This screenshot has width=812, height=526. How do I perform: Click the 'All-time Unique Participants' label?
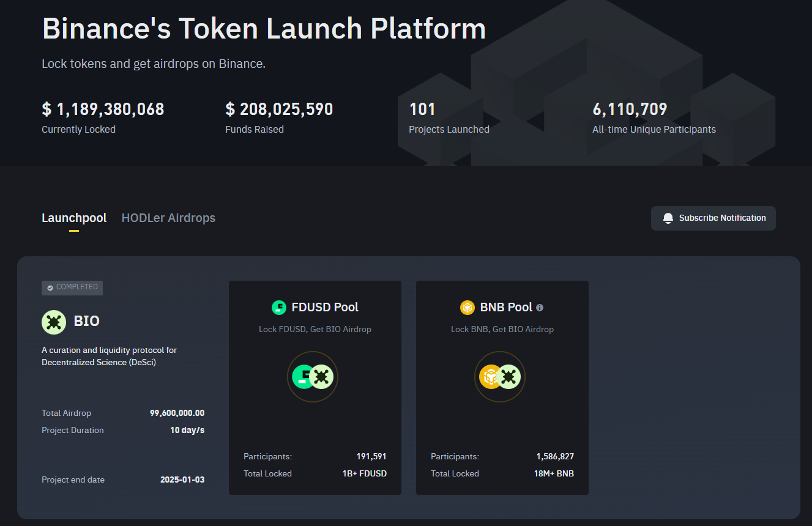[x=654, y=130]
